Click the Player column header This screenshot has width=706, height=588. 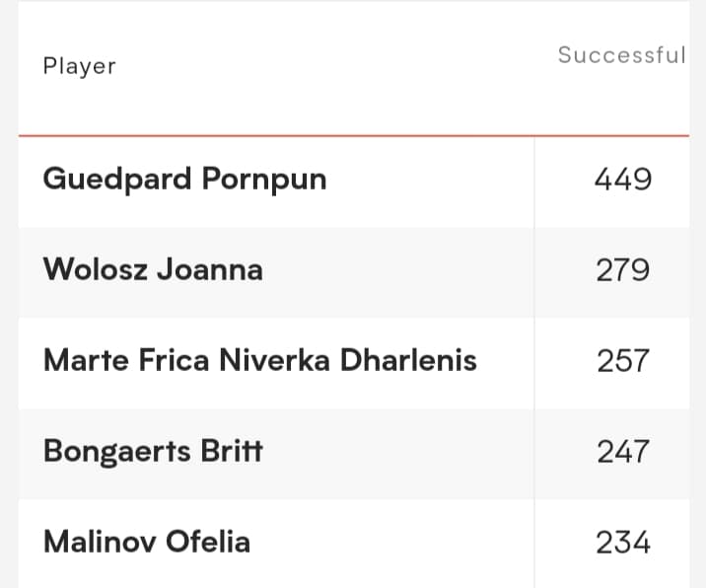(x=79, y=67)
